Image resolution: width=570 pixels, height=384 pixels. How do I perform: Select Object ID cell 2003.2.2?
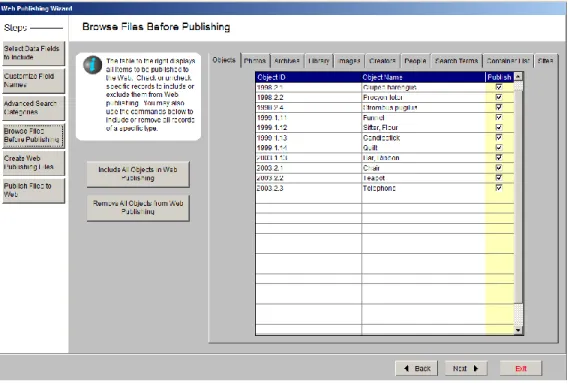pos(309,178)
